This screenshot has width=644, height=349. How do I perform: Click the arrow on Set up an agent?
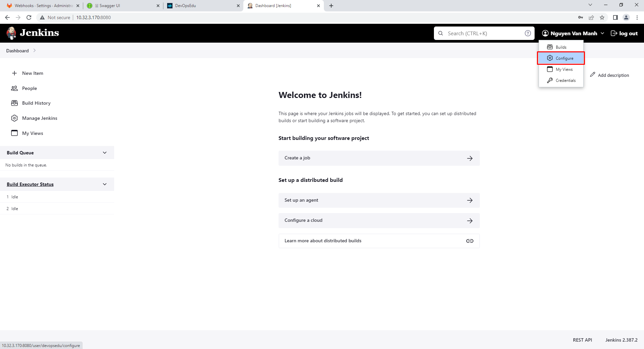pyautogui.click(x=470, y=200)
